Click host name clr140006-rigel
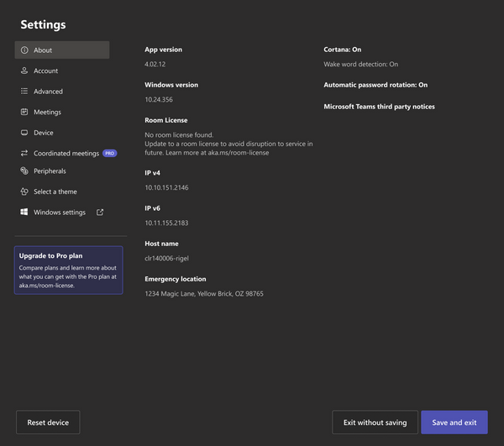 coord(166,259)
